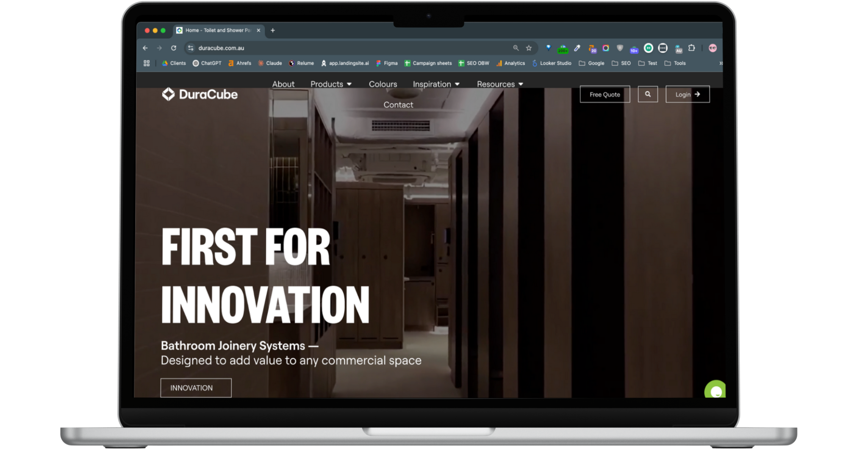This screenshot has height=449, width=868.
Task: Click the grey shield extension icon
Action: click(x=620, y=48)
